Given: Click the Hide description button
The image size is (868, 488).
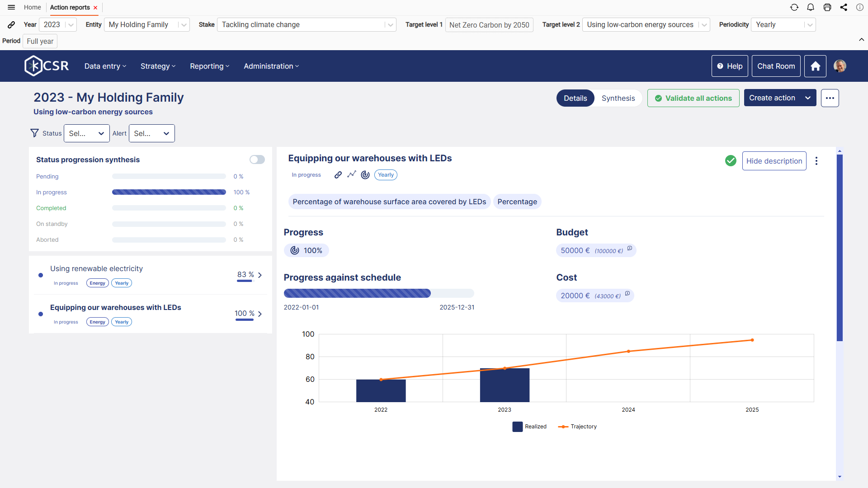Looking at the screenshot, I should 774,161.
